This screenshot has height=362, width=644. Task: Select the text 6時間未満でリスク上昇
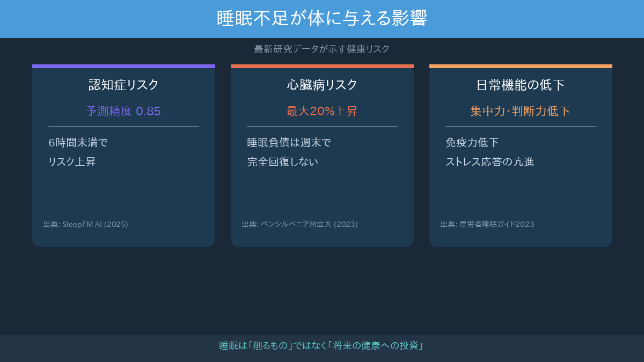(72, 152)
